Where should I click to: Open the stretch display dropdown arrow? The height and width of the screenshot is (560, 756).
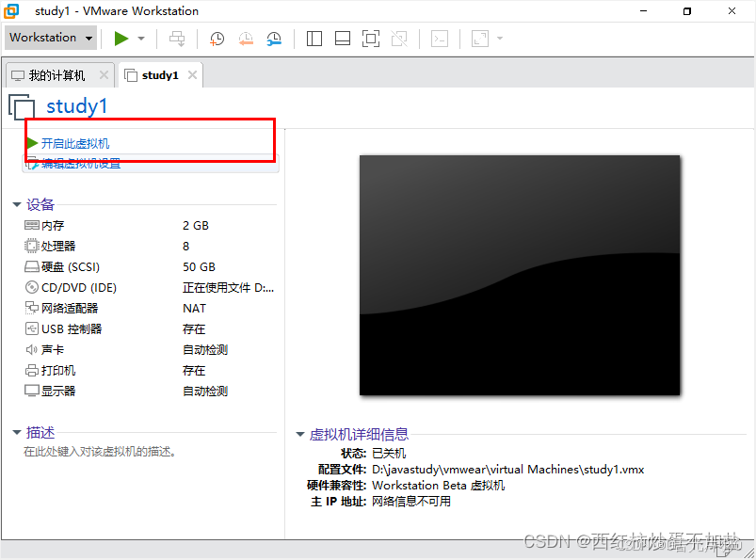(500, 38)
